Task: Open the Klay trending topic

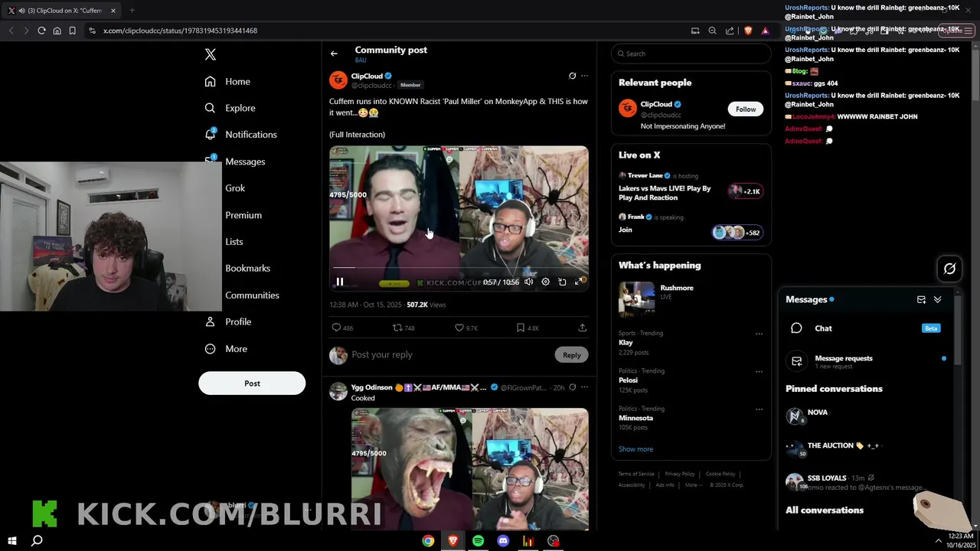Action: click(626, 342)
